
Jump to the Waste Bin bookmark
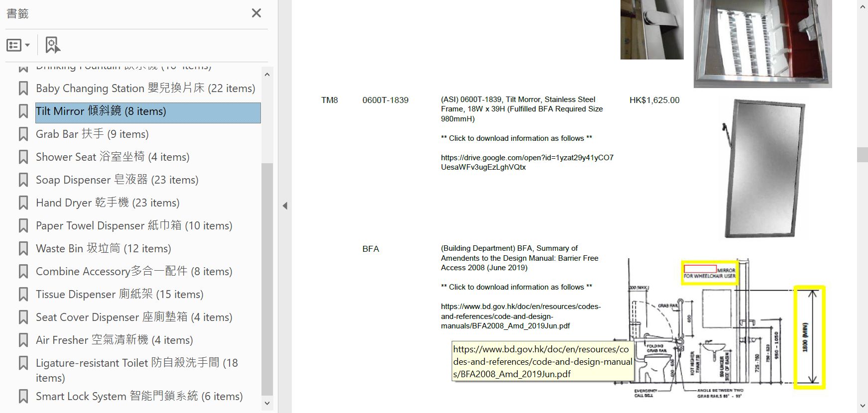[104, 249]
